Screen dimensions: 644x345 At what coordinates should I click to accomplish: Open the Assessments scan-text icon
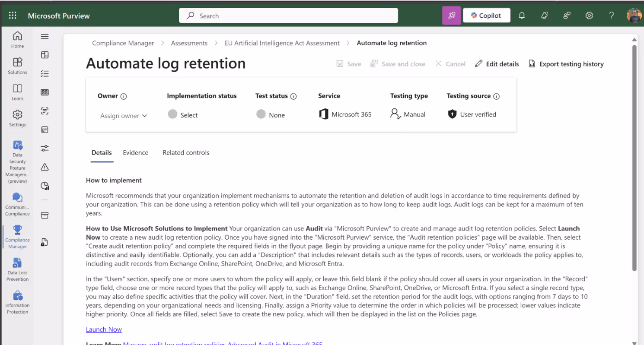pos(45,111)
